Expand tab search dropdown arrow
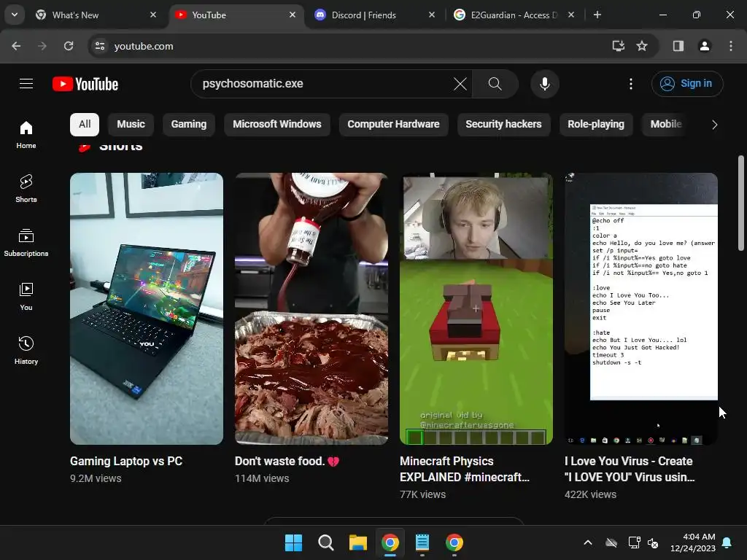Viewport: 747px width, 560px height. click(15, 15)
